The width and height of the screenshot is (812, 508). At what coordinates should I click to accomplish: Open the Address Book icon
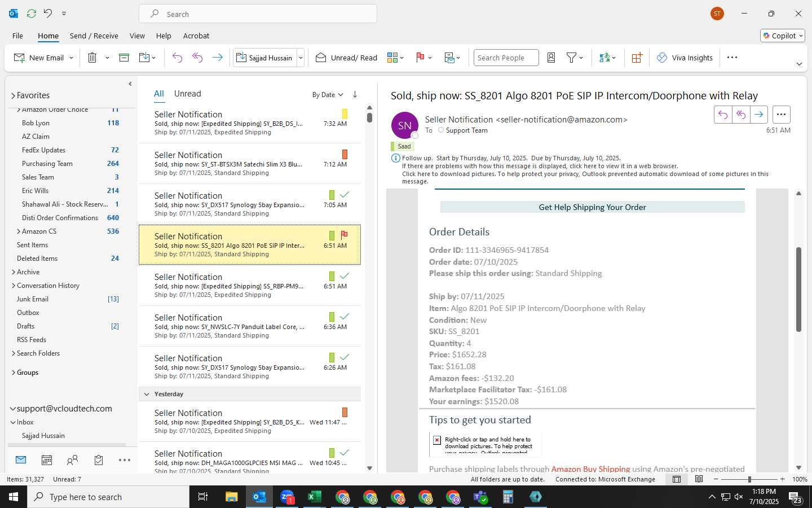(x=551, y=58)
